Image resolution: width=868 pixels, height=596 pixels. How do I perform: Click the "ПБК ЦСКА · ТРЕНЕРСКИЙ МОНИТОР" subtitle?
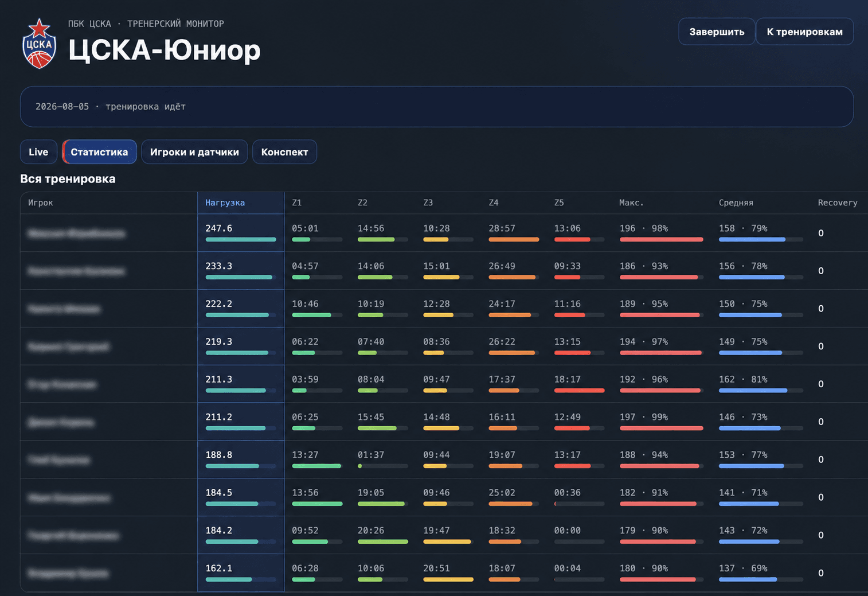146,24
